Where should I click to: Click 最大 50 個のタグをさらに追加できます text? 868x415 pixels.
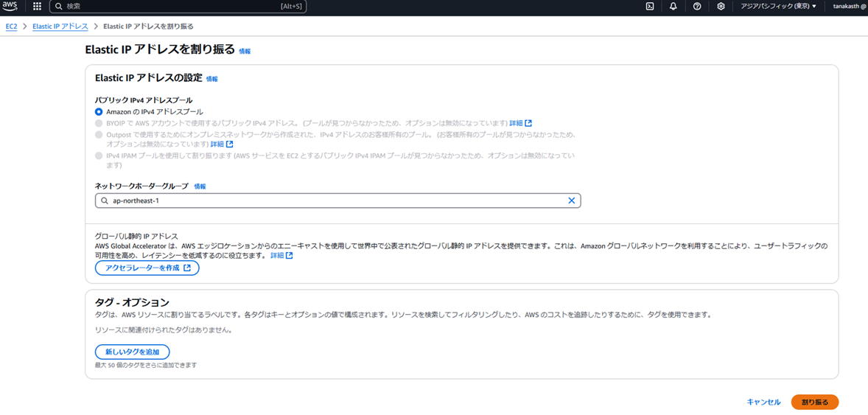[x=146, y=366]
